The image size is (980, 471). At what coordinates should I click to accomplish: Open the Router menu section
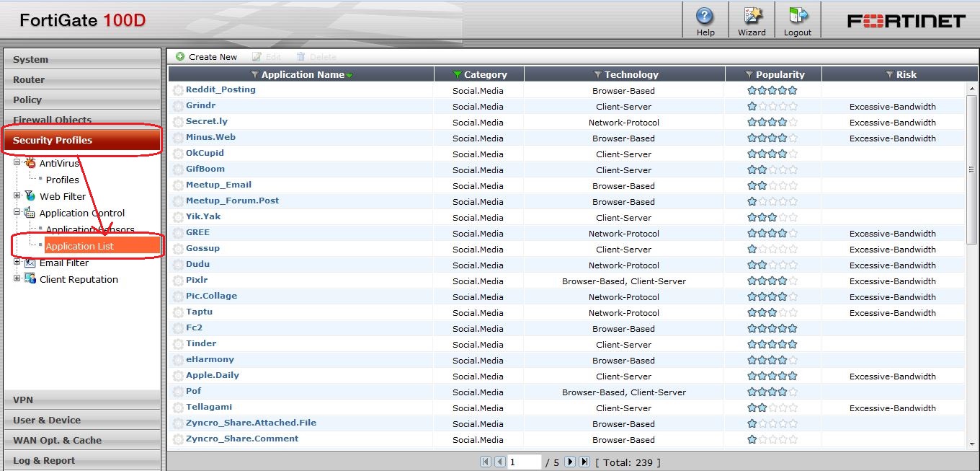82,79
